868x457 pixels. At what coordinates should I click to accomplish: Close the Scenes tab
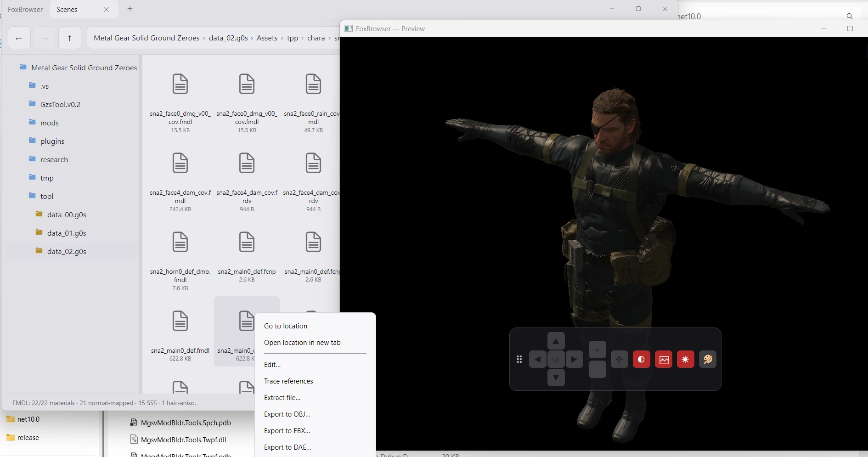pyautogui.click(x=107, y=10)
